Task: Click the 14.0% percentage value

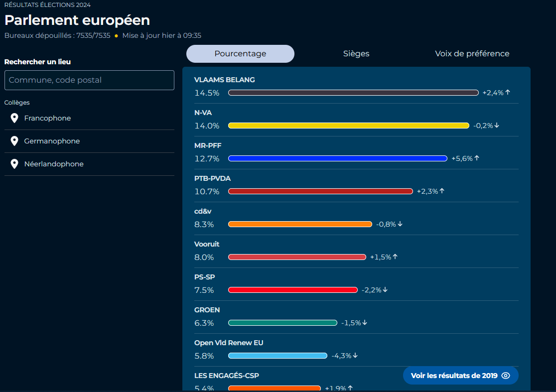Action: click(207, 126)
